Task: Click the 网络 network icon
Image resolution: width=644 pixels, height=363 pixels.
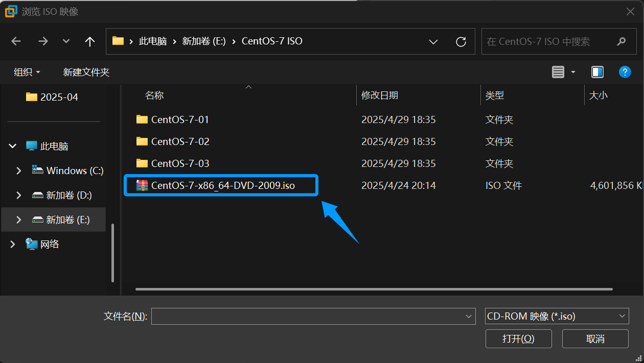Action: 32,244
